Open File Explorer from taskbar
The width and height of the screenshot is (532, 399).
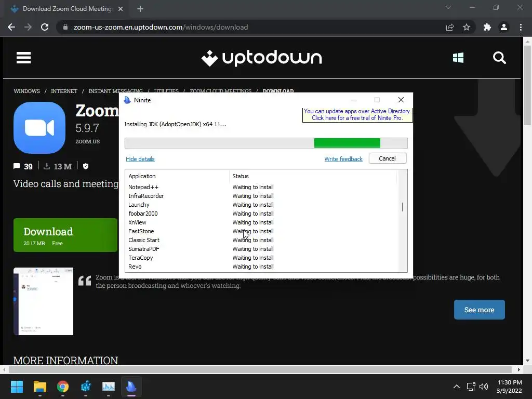point(39,387)
